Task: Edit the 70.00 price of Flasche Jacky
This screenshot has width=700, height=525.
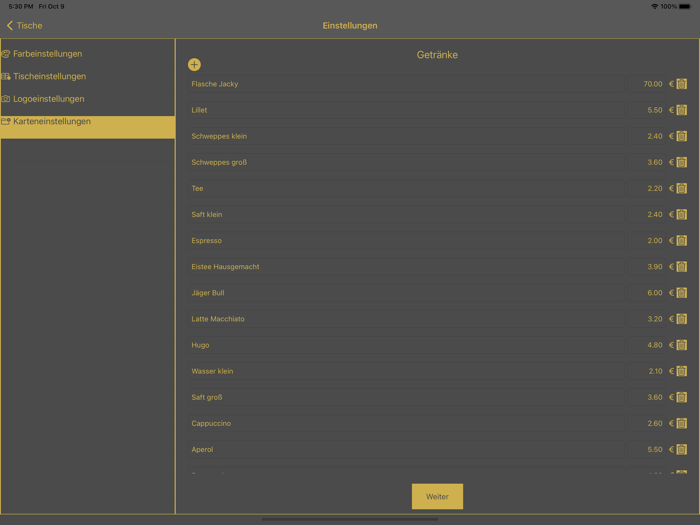Action: click(x=646, y=84)
